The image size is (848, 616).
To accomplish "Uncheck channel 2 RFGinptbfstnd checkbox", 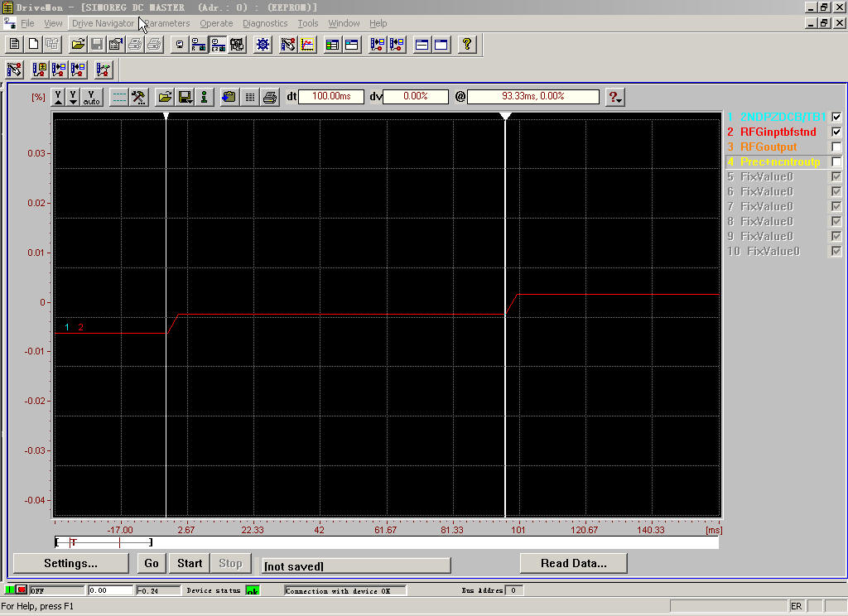I will click(836, 132).
